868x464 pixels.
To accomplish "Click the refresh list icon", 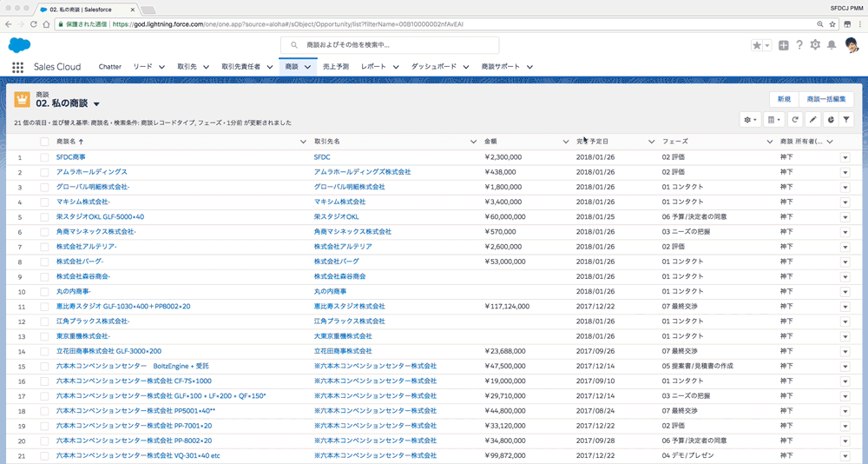I will [795, 119].
